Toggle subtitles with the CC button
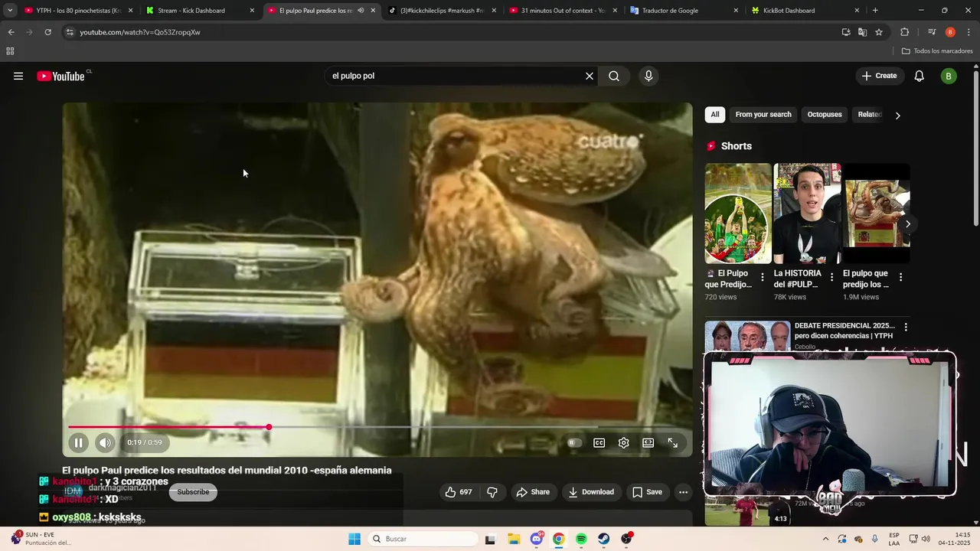This screenshot has height=551, width=980. (x=599, y=442)
